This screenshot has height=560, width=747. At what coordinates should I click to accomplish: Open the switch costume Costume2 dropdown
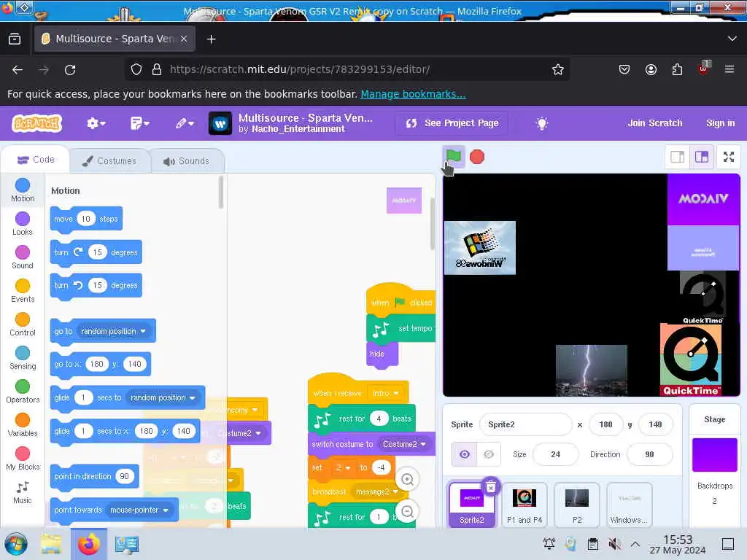[x=404, y=444]
